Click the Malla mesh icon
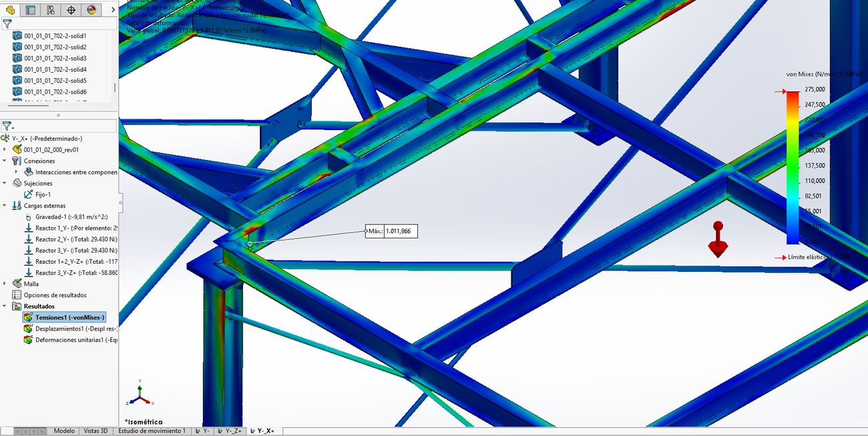The height and width of the screenshot is (436, 868). tap(17, 284)
